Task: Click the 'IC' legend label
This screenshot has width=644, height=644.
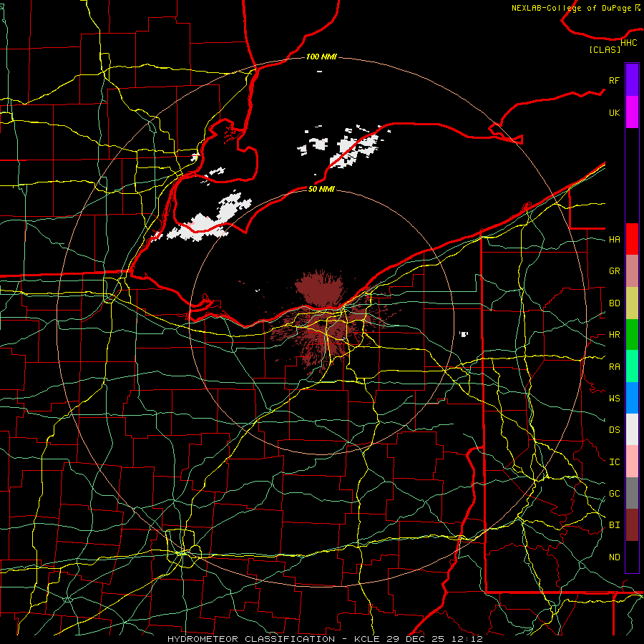Action: click(x=614, y=462)
